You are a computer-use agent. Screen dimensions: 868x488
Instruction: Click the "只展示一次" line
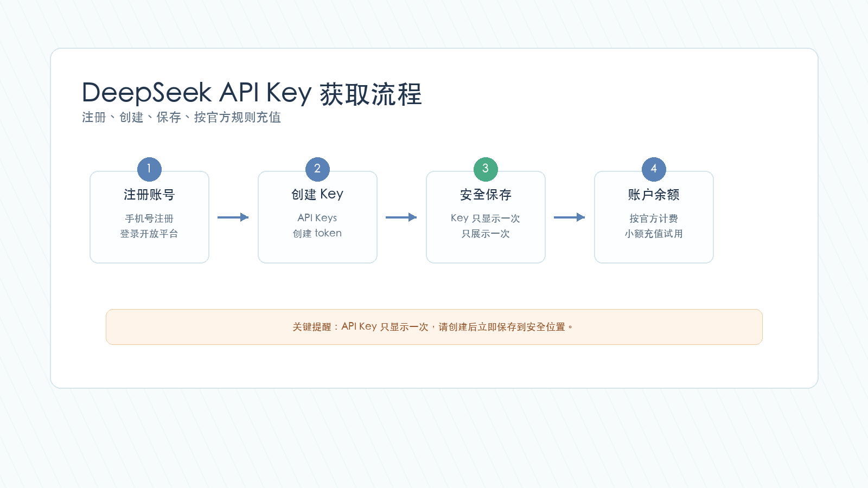486,234
